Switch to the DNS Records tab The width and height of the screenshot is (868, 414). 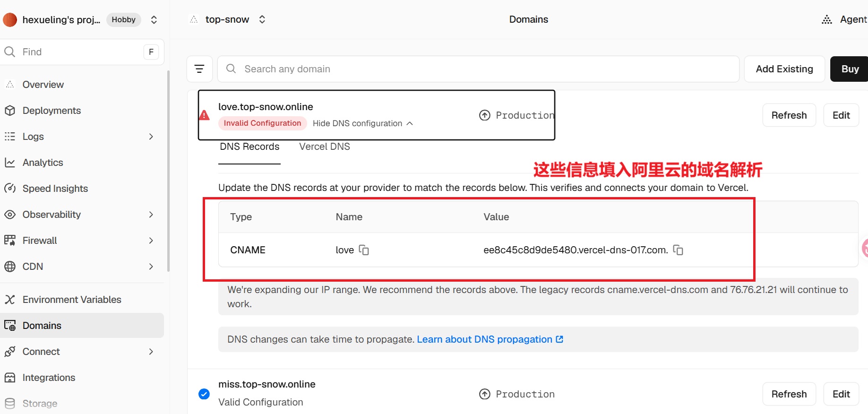249,147
